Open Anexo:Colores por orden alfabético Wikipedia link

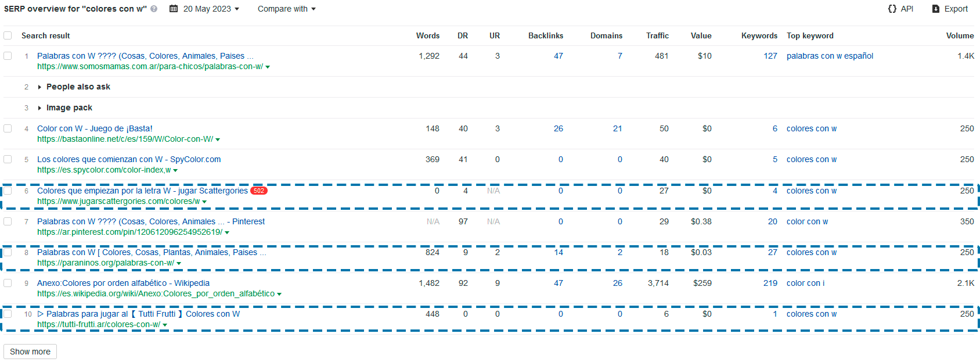click(x=123, y=283)
